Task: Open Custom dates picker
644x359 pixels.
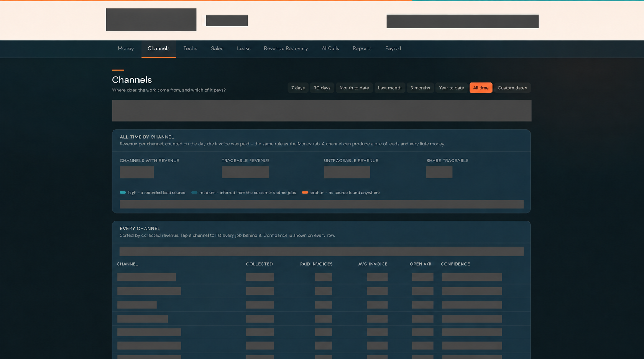Action: [512, 88]
